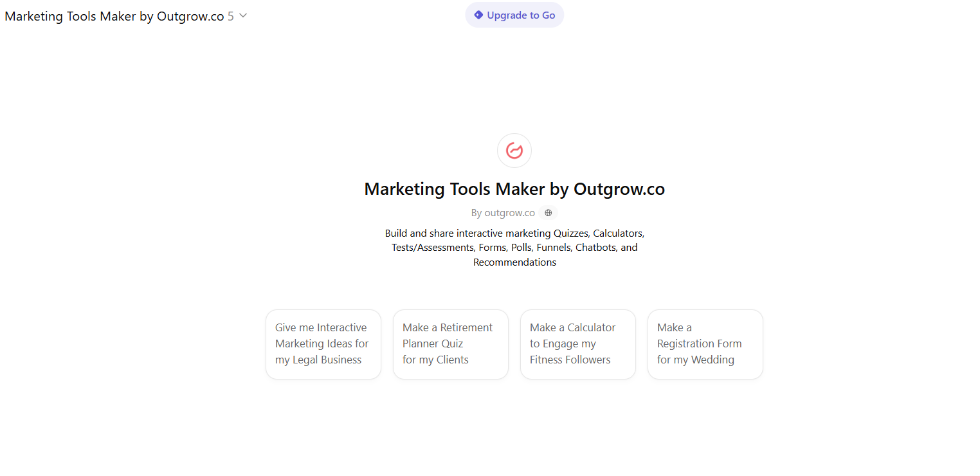Viewport: 980px width, 476px height.
Task: Click the word "Funnels" in the description
Action: [553, 247]
